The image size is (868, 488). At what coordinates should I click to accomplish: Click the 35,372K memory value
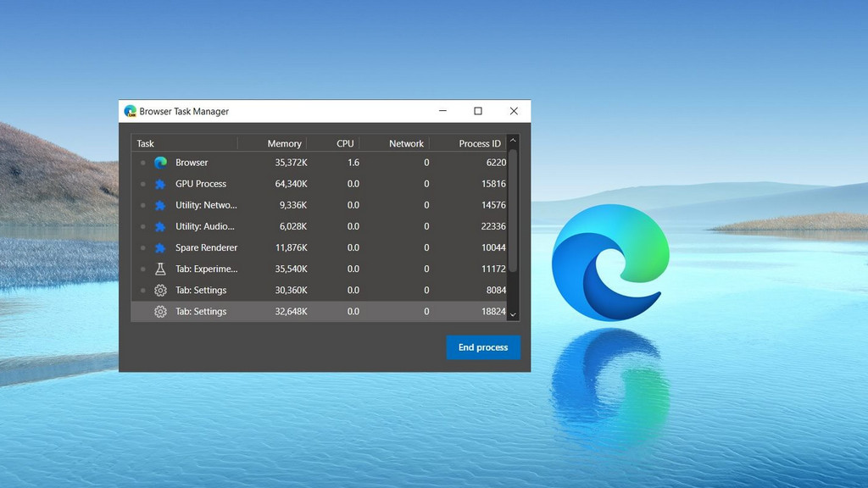(x=292, y=163)
